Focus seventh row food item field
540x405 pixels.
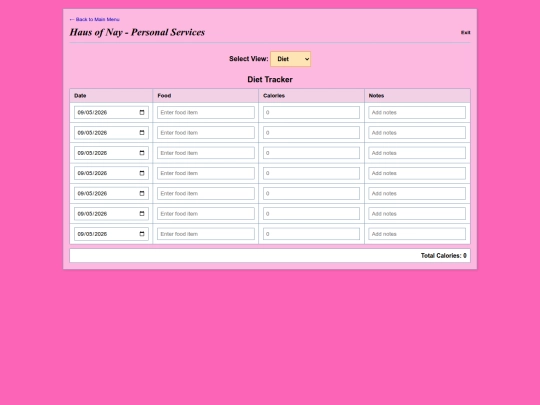206,234
